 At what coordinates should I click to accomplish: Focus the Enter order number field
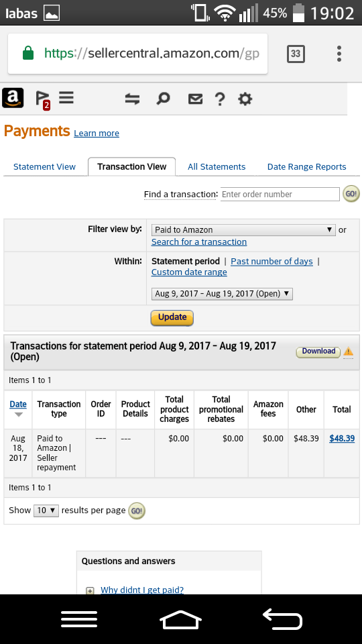(x=280, y=195)
